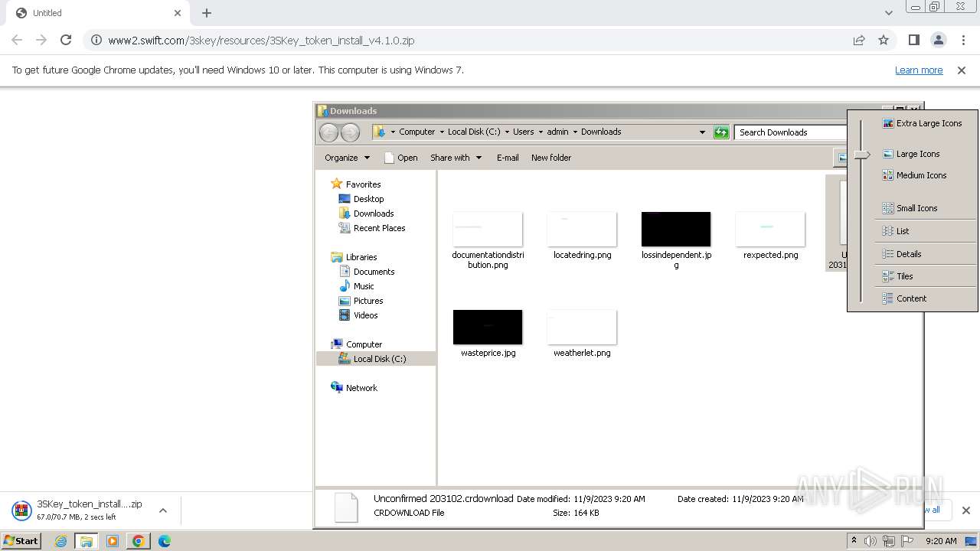Go forward in Explorer window

point(350,132)
